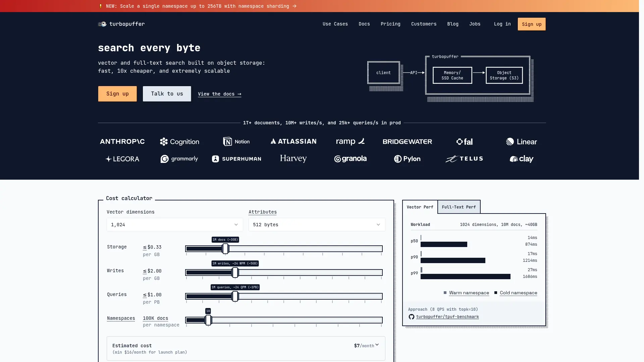Image resolution: width=644 pixels, height=362 pixels.
Task: Click the Harvey customer logo
Action: click(x=293, y=159)
